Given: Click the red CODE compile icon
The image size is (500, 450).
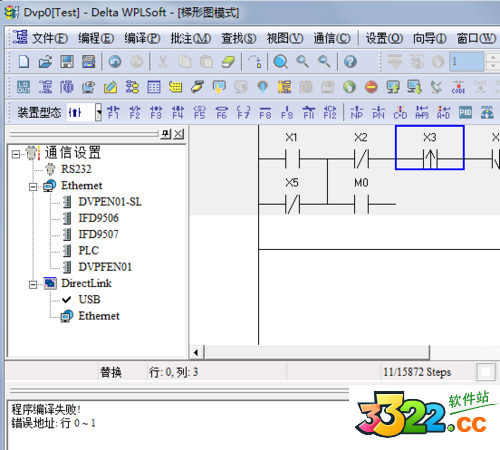Looking at the screenshot, I should (458, 87).
